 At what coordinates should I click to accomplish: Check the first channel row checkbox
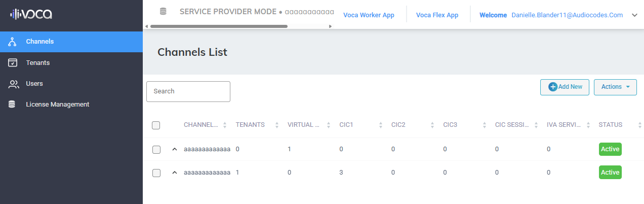pyautogui.click(x=156, y=150)
